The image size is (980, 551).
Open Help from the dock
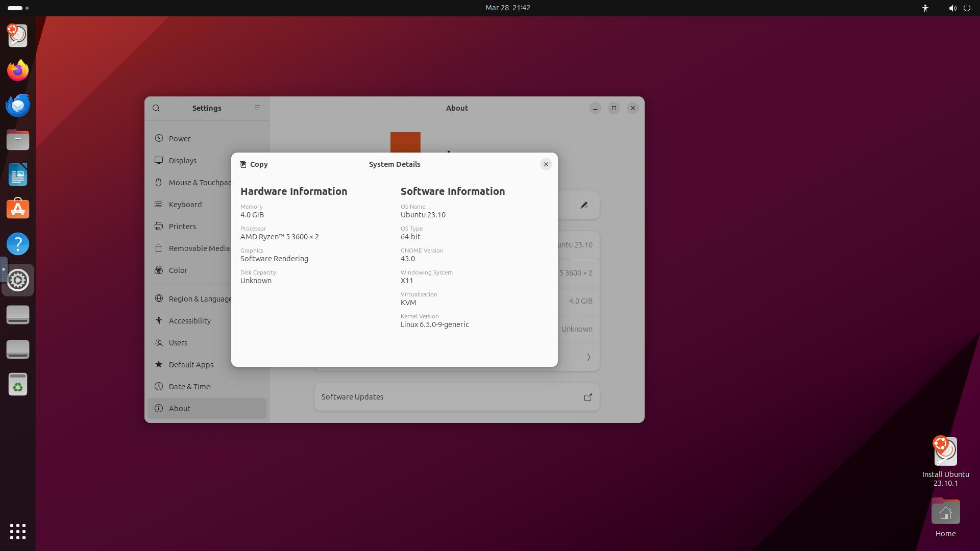pos(18,244)
